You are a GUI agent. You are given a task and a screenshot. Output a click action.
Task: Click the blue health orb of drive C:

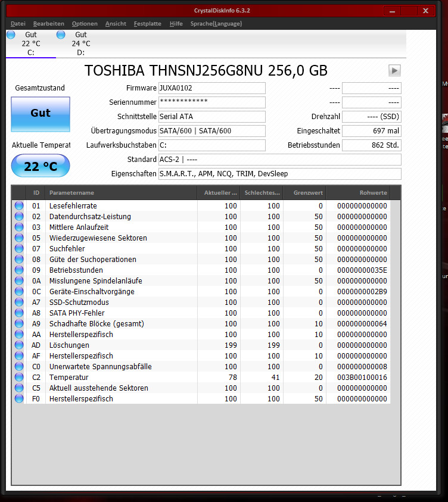click(11, 35)
